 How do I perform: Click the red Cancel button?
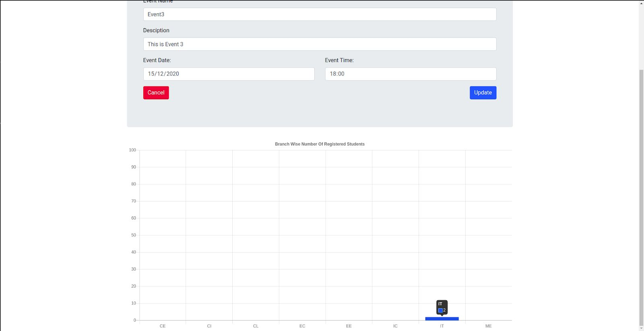(156, 93)
